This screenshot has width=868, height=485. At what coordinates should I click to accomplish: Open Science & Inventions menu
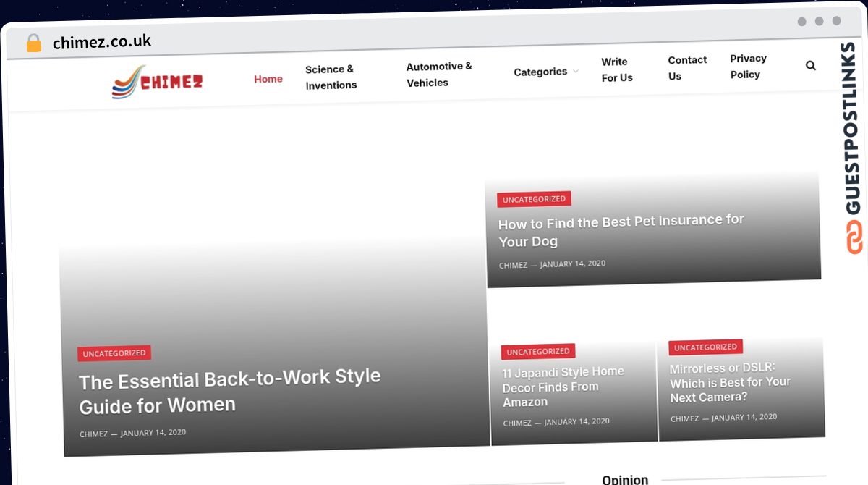point(331,77)
